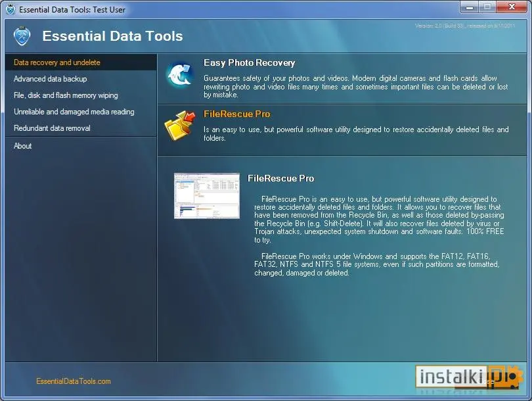This screenshot has height=401, width=532.
Task: Click the Easy Photo Recovery title
Action: [249, 63]
